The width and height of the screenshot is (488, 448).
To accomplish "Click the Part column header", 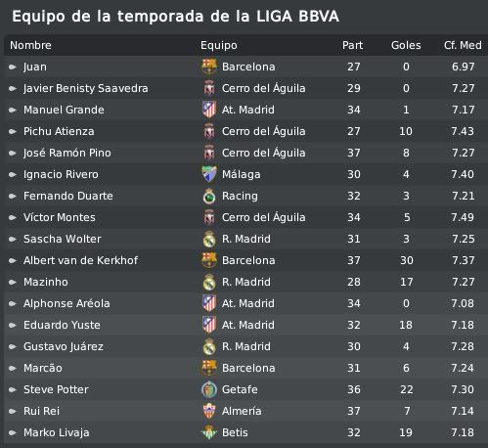I will click(352, 45).
